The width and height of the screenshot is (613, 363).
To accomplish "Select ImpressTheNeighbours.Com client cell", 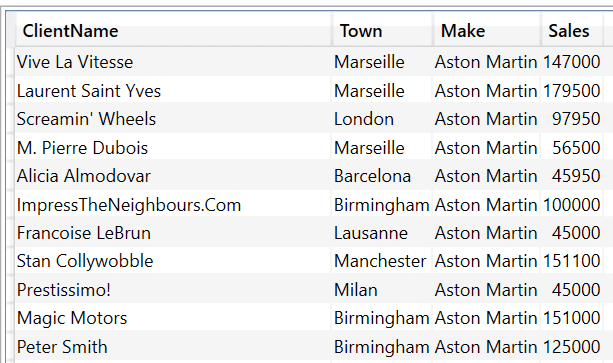I will (173, 205).
